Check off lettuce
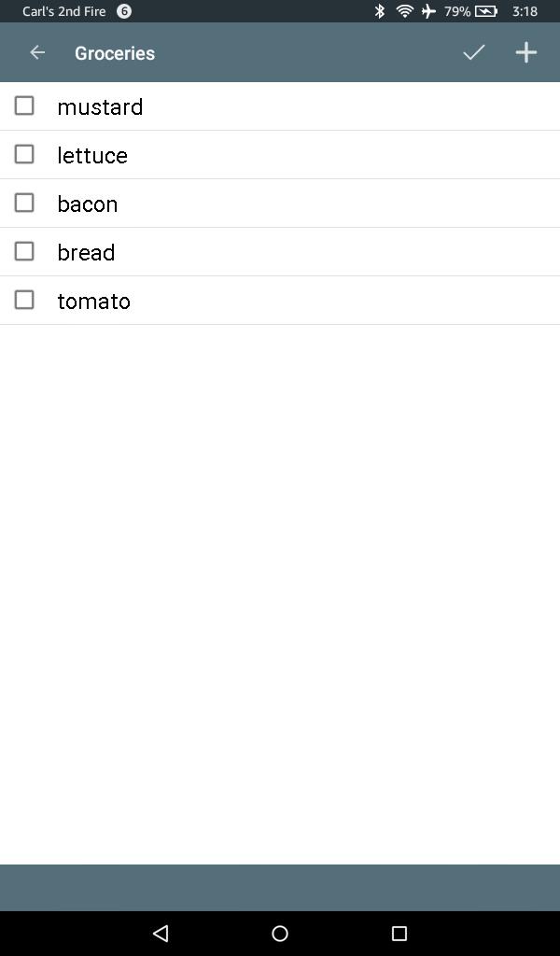 24,154
